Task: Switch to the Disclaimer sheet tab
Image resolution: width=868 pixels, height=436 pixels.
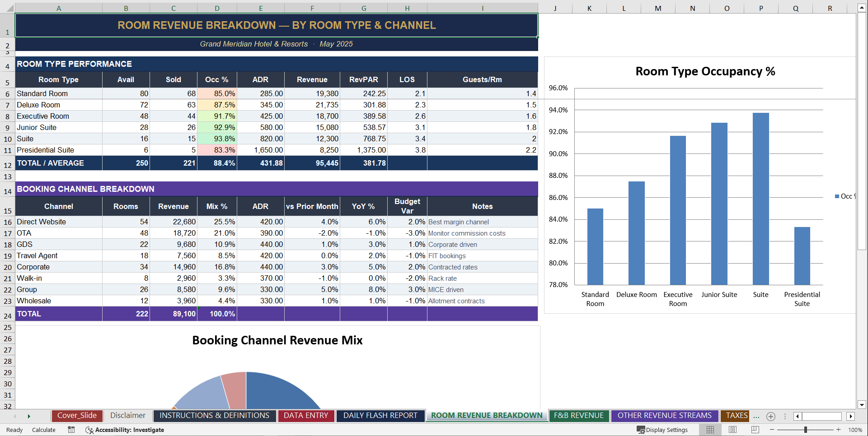Action: (x=128, y=416)
